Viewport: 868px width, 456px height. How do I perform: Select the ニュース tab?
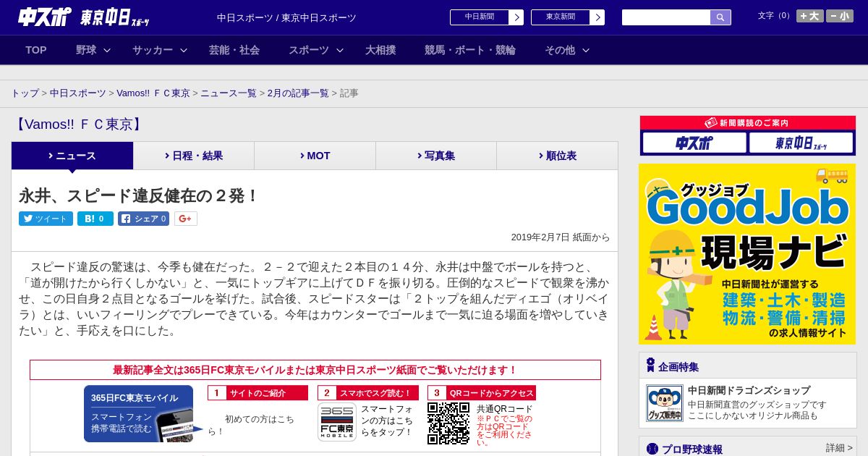click(72, 156)
